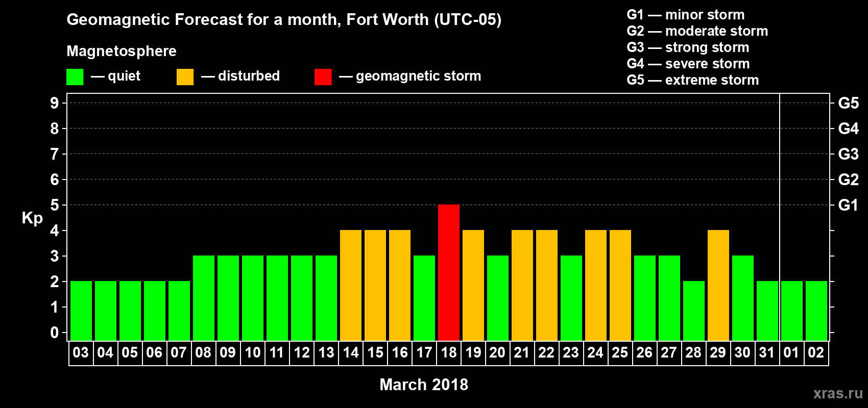
Task: Select the orange bar for day 25
Action: [x=620, y=285]
